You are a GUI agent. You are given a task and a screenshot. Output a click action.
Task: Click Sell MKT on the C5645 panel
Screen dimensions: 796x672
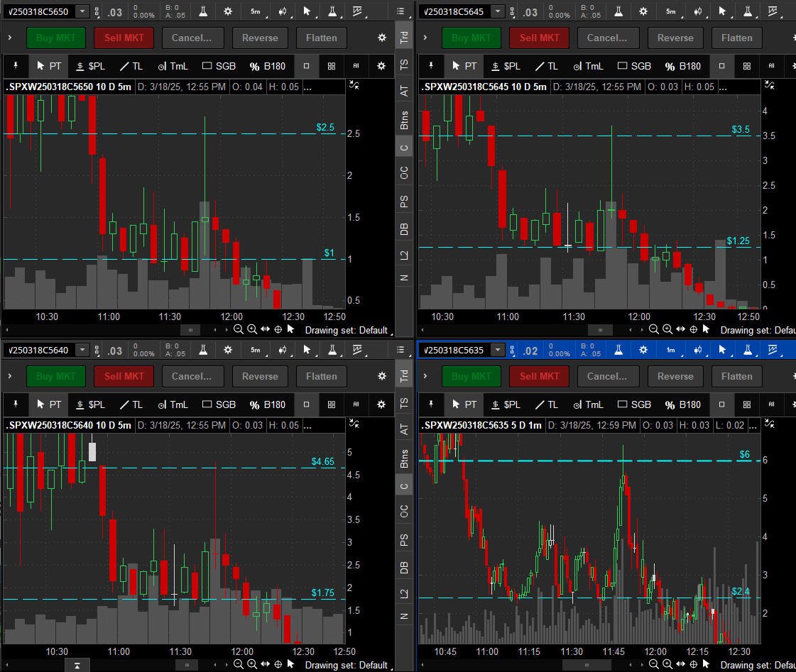[539, 38]
